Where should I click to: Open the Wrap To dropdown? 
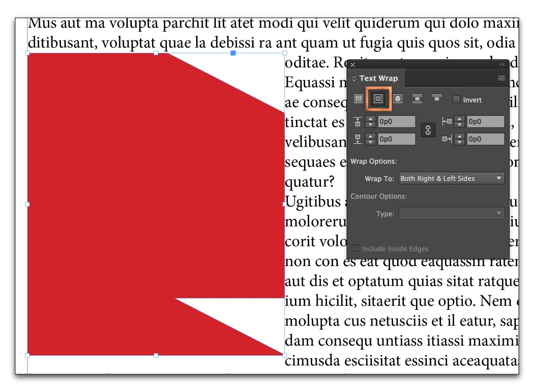(452, 178)
